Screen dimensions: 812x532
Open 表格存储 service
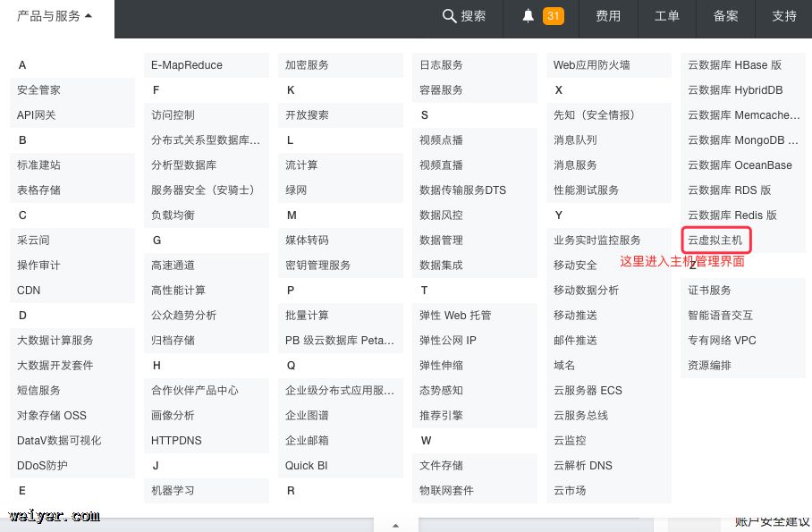pos(38,190)
